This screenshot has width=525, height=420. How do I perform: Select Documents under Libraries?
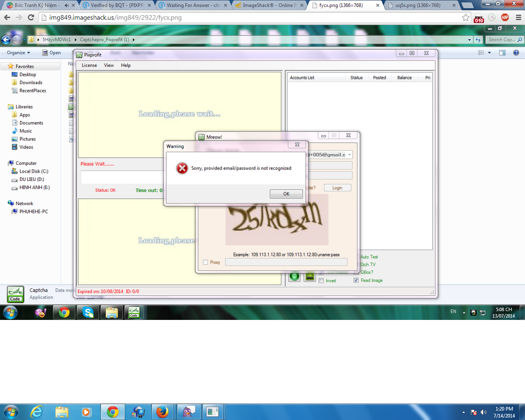click(x=31, y=123)
